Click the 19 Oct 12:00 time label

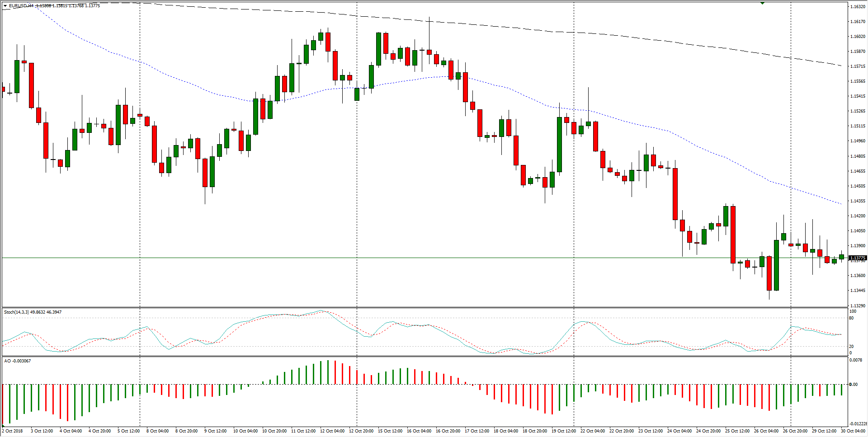(x=564, y=431)
